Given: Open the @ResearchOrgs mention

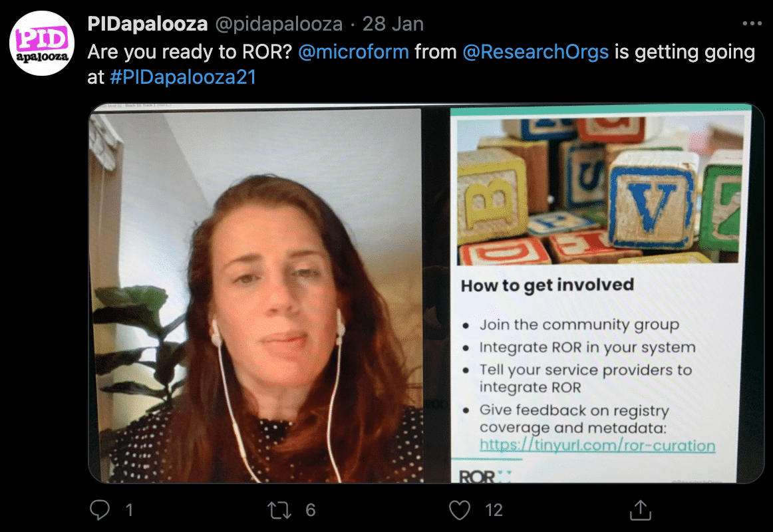Looking at the screenshot, I should [536, 52].
